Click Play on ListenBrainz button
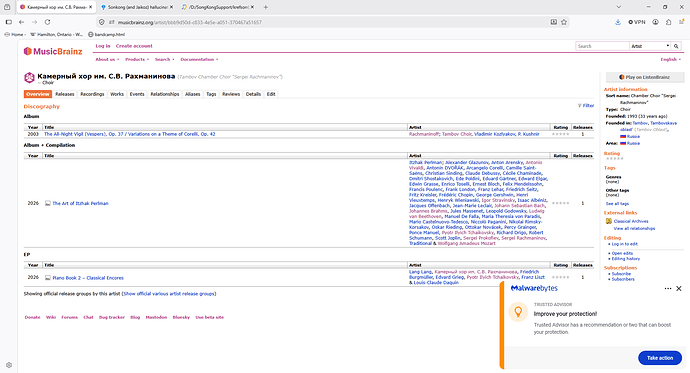The height and width of the screenshot is (373, 690). [x=645, y=77]
